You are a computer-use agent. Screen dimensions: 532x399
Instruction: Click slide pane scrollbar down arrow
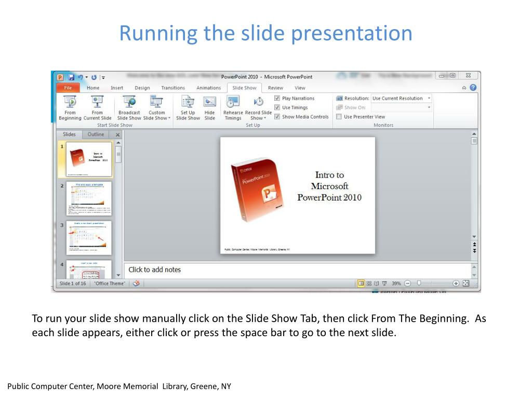point(474,236)
